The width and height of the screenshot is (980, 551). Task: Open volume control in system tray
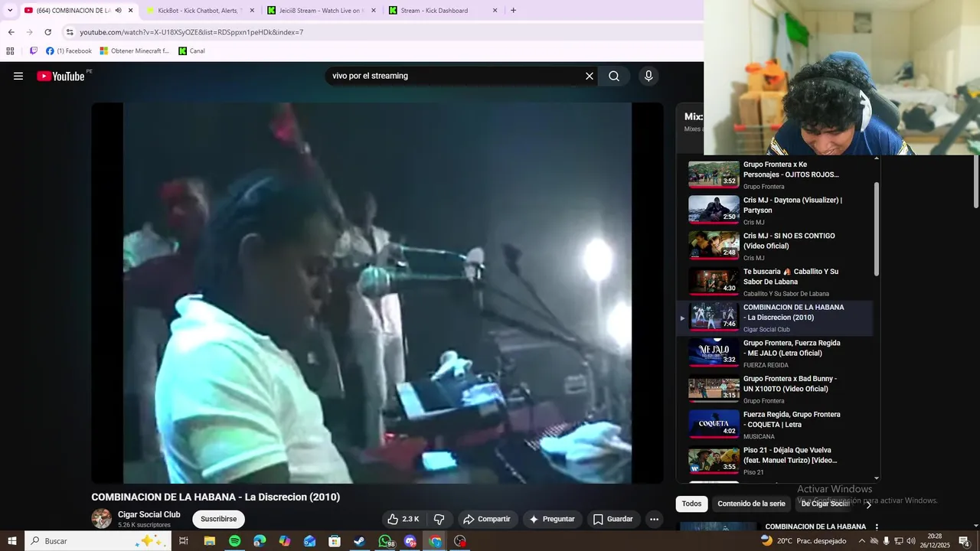(912, 541)
